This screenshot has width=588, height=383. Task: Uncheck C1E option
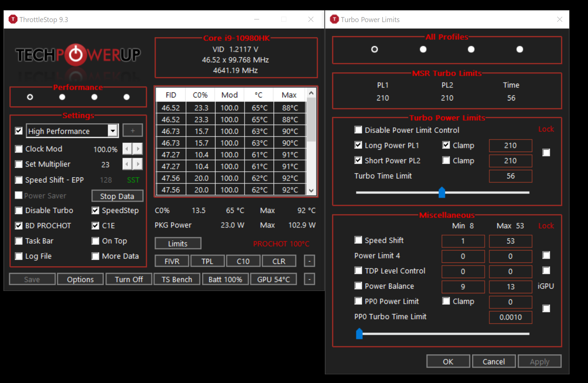pos(95,226)
